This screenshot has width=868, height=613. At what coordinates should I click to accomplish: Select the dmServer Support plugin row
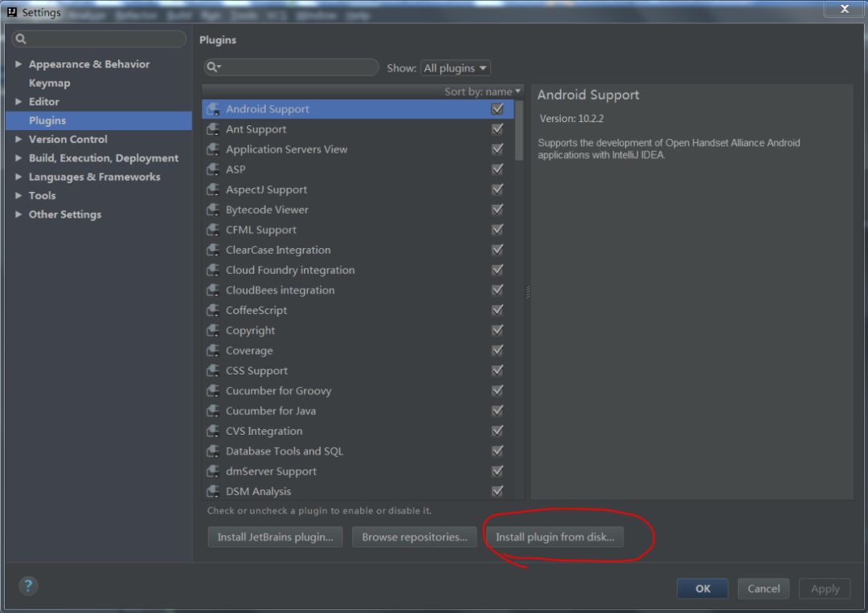click(x=358, y=472)
